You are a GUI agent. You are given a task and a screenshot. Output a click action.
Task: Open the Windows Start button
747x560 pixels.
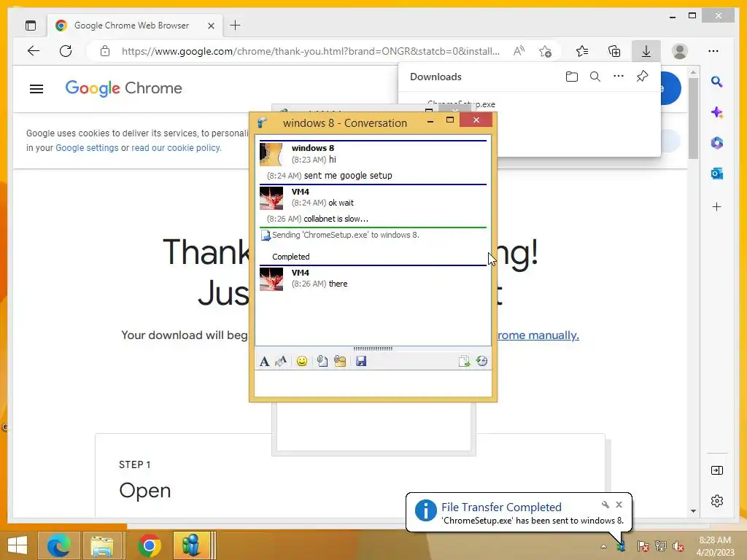pyautogui.click(x=18, y=545)
